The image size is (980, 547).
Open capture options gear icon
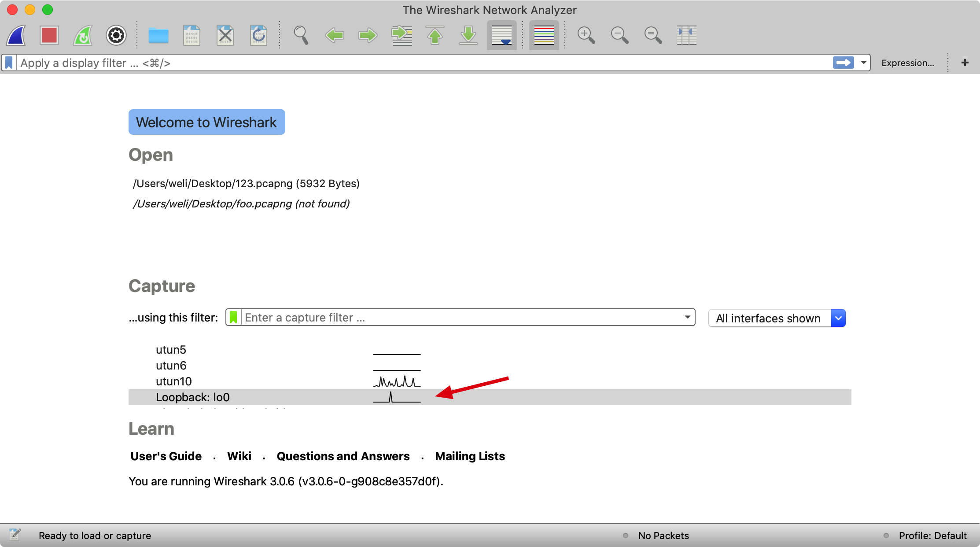coord(116,35)
